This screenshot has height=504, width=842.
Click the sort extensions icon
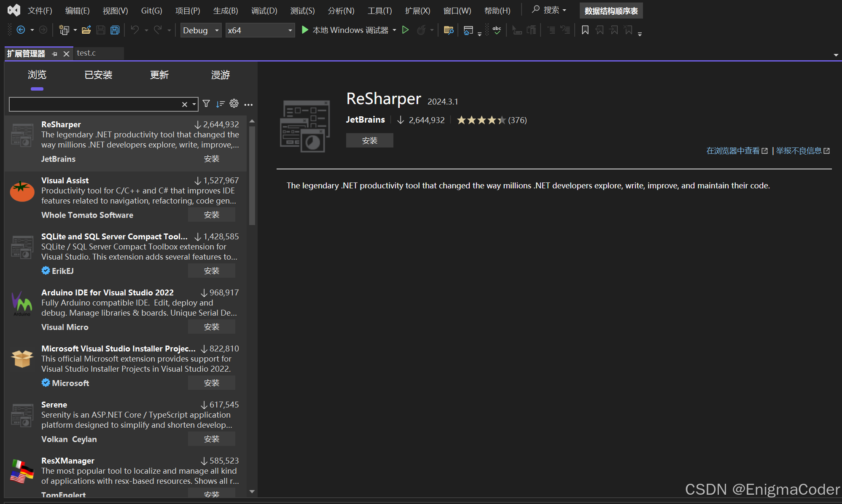220,104
